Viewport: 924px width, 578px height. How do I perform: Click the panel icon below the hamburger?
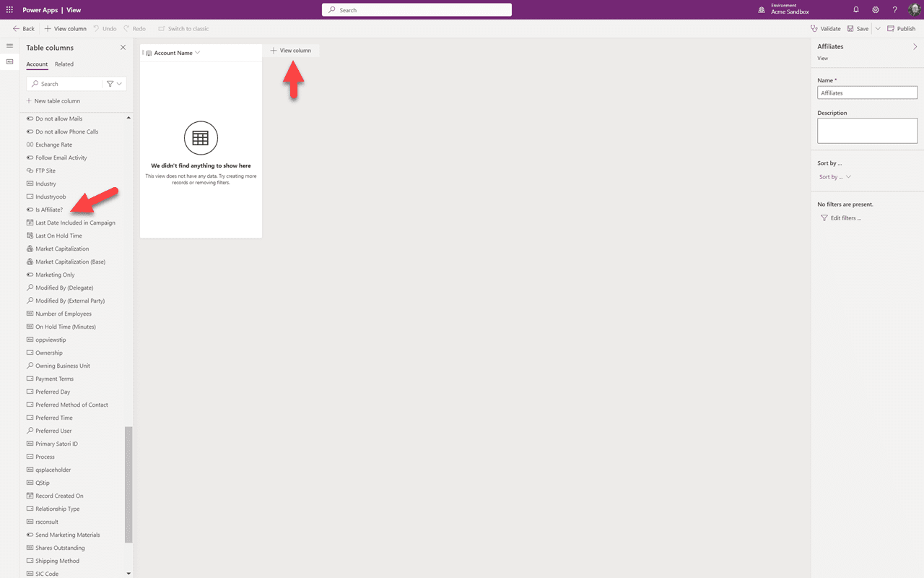[x=9, y=61]
